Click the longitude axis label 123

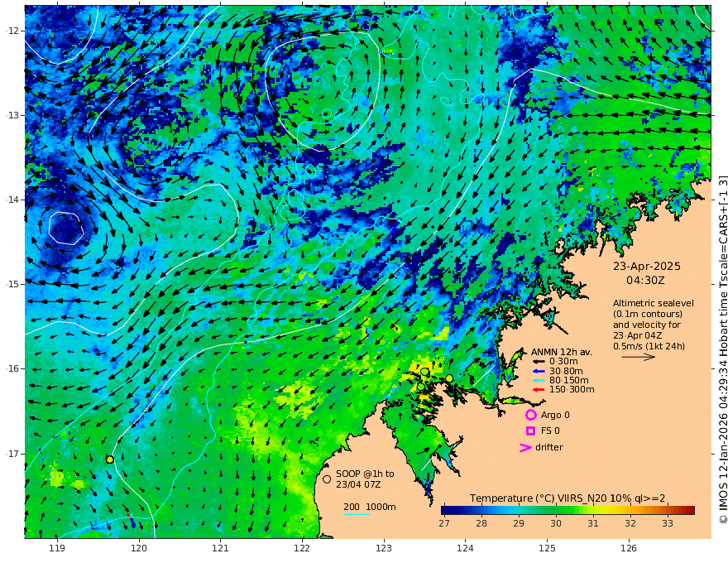(x=384, y=548)
